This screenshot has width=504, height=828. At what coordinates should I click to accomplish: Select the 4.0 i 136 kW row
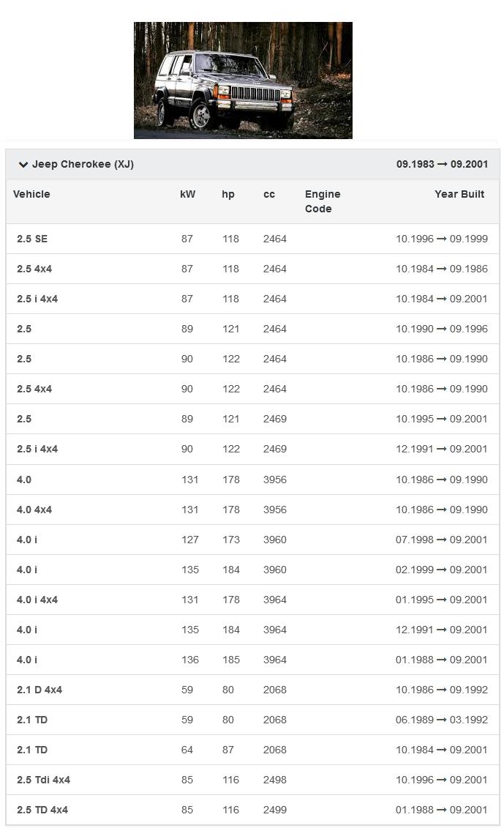27,660
